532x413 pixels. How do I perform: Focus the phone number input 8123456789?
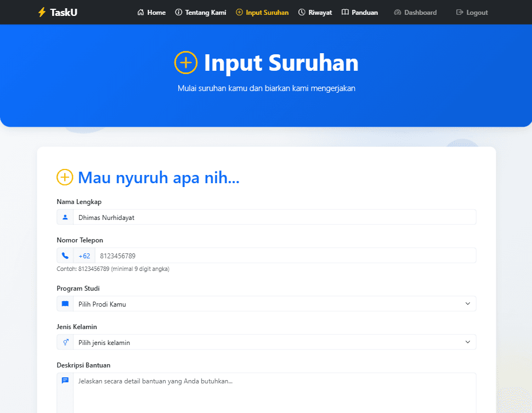click(x=285, y=256)
